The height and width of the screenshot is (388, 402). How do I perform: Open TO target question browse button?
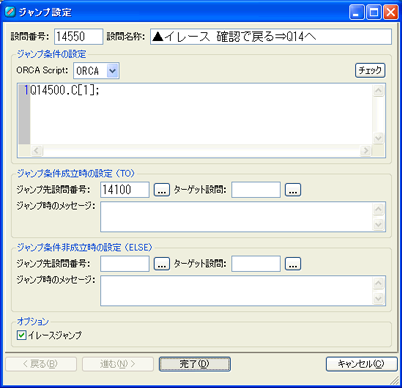[x=293, y=190]
